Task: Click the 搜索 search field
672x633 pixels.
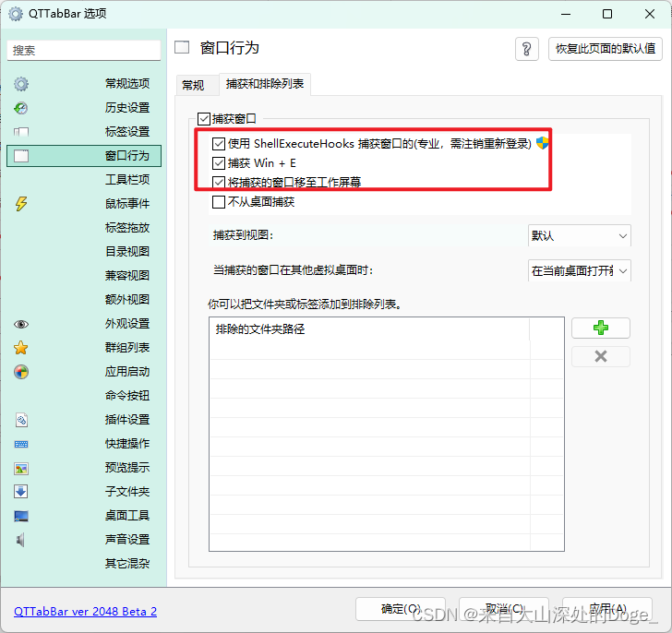Action: coord(84,51)
